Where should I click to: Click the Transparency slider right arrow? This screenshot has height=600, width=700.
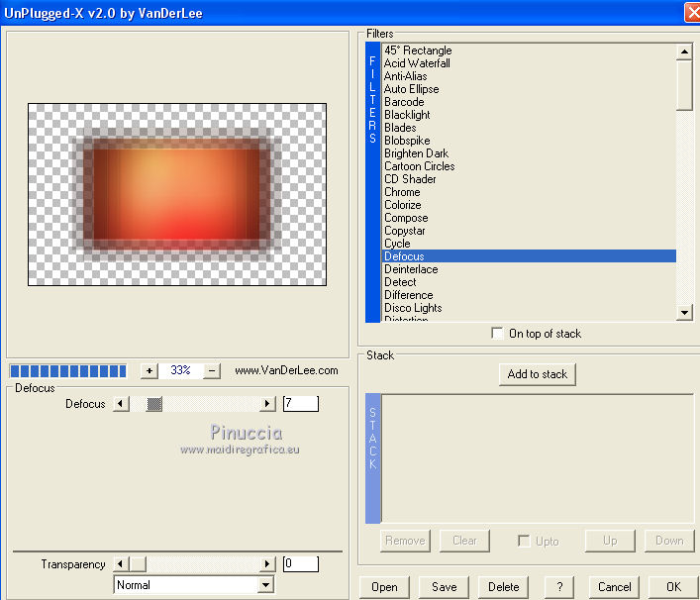click(267, 563)
